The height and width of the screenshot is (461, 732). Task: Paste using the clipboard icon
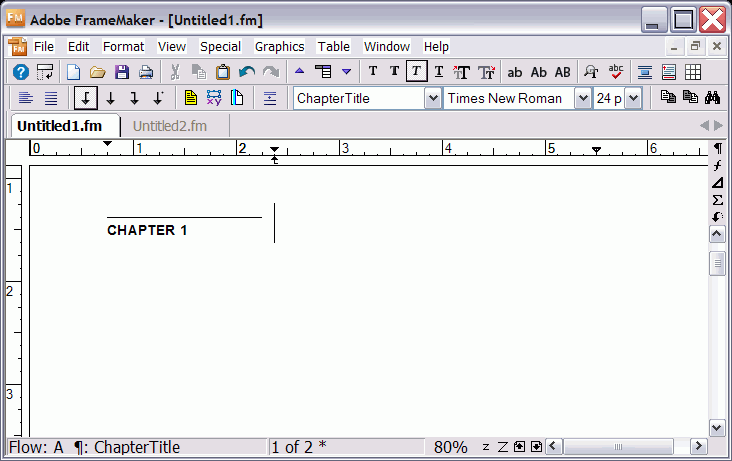(x=223, y=72)
